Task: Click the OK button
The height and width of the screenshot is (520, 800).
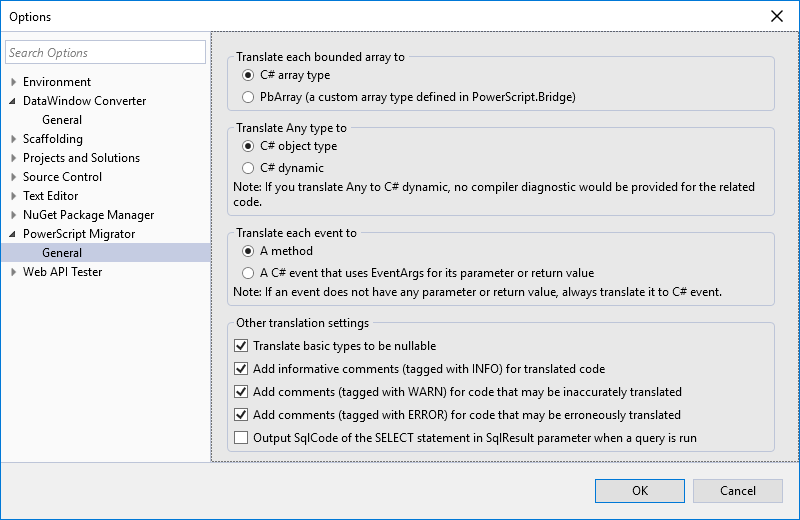Action: 640,490
